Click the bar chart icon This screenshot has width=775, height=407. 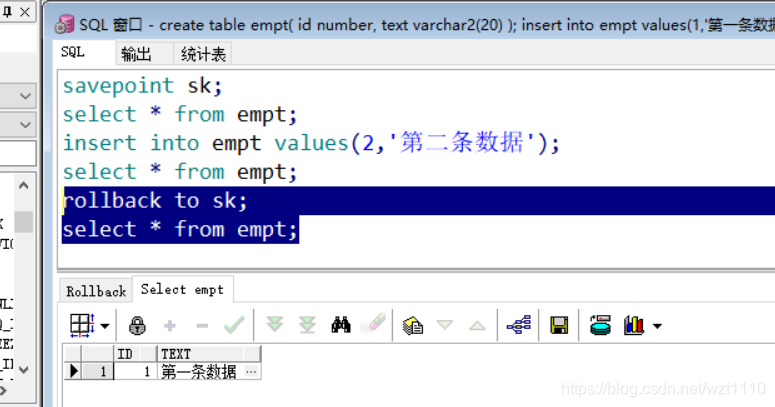pos(634,325)
